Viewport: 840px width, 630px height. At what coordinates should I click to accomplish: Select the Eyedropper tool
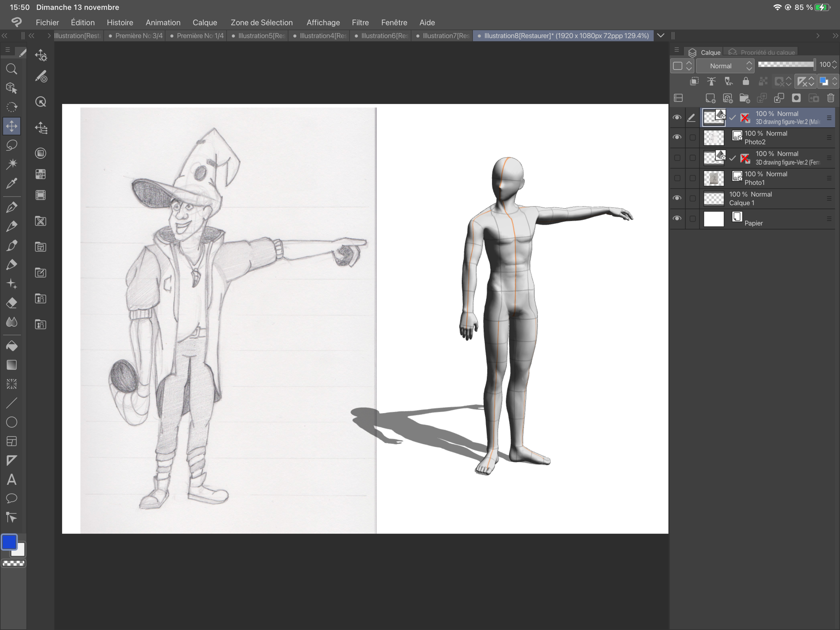click(x=12, y=184)
